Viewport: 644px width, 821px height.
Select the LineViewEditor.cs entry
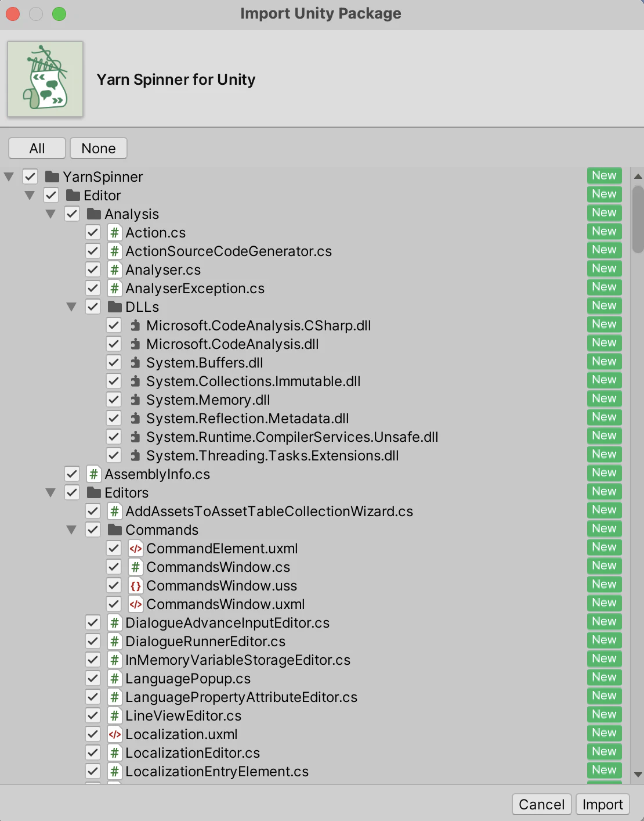183,716
